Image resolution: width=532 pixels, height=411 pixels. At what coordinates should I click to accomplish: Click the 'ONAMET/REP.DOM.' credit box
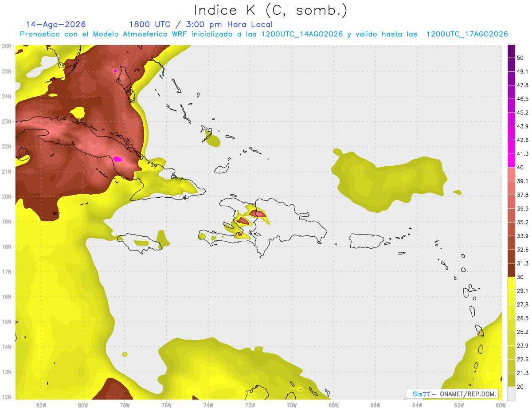pos(452,394)
